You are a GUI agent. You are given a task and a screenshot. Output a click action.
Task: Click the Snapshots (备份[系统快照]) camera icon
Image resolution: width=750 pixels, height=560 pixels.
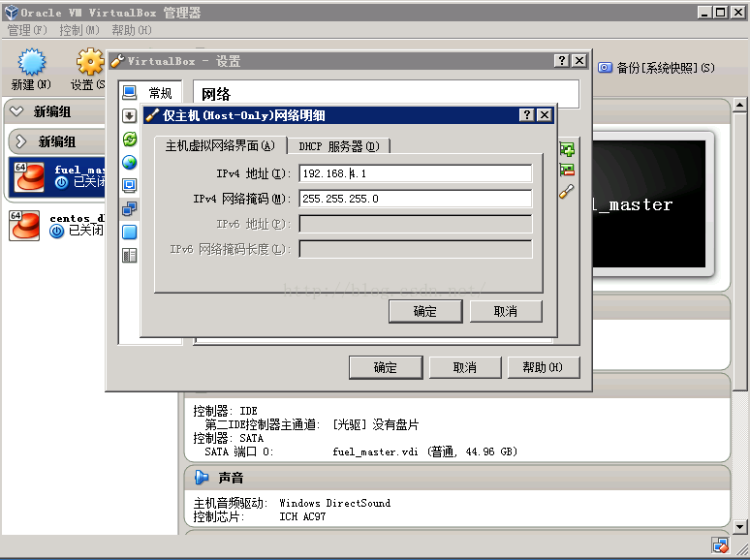click(x=605, y=68)
